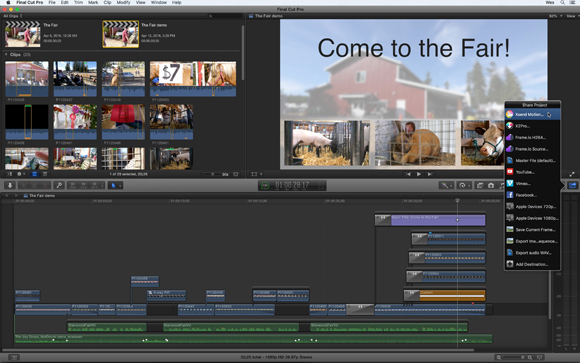Image resolution: width=580 pixels, height=363 pixels.
Task: Click the browser search field
Action: 225,16
